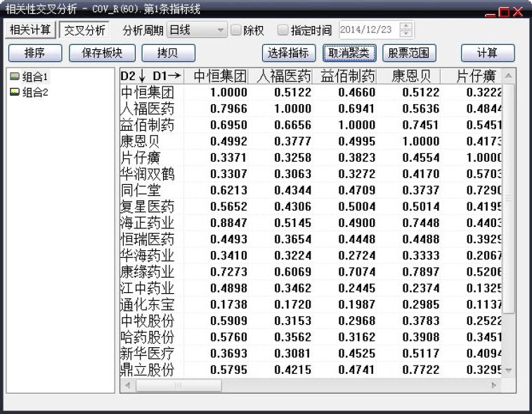Click the horizontal scrollbar right arrow
This screenshot has width=532, height=414.
494,385
